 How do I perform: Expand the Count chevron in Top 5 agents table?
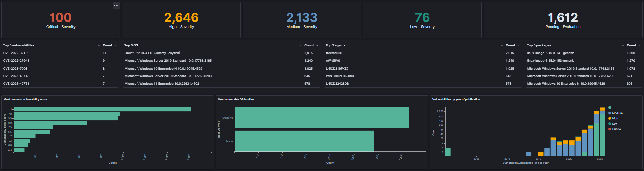(x=519, y=45)
